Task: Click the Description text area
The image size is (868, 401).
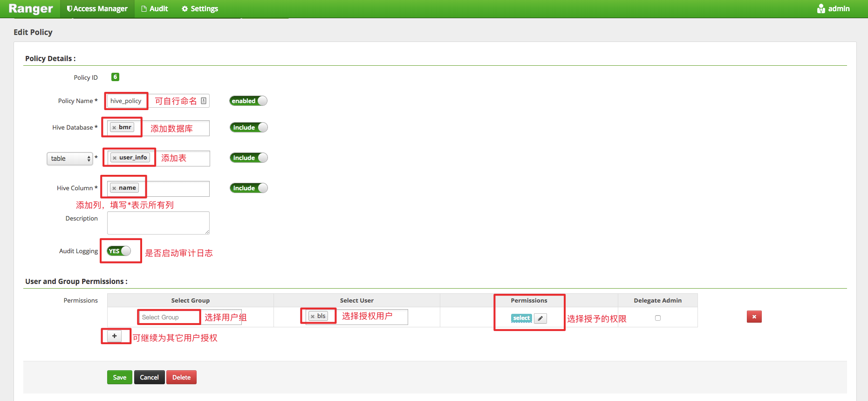Action: coord(158,223)
